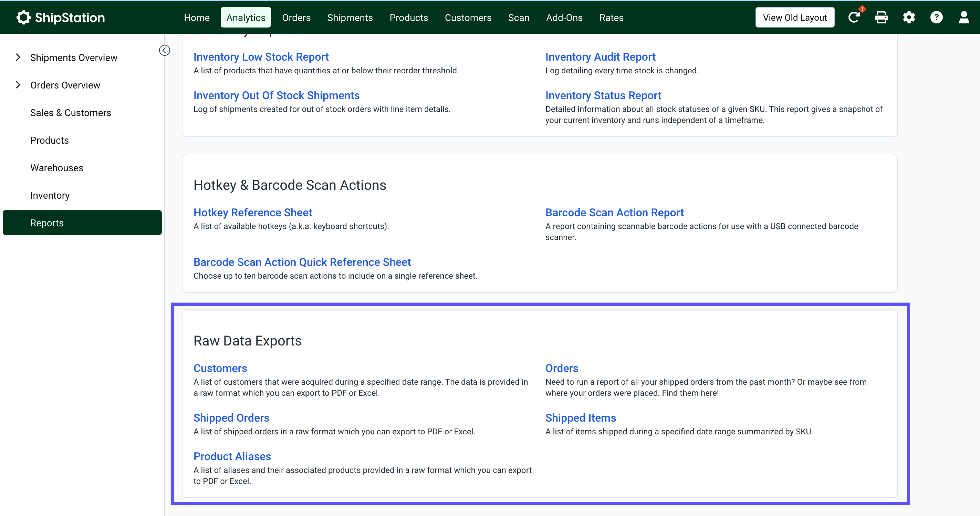Open the Barcode Scan Action Report
Viewport: 980px width, 516px height.
click(x=614, y=212)
